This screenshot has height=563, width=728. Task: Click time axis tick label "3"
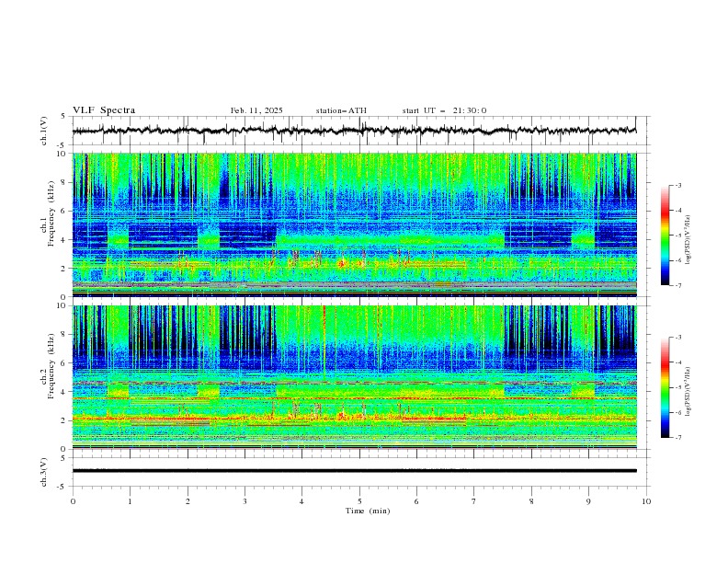pos(245,501)
